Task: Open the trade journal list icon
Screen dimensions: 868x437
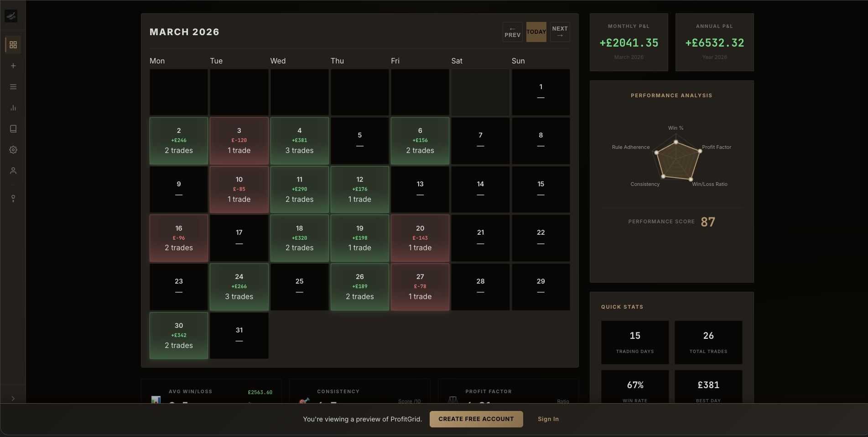Action: point(13,86)
